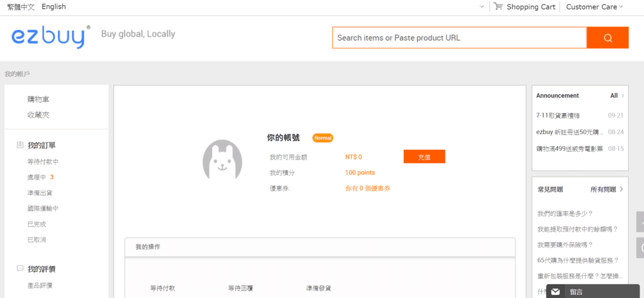The image size is (644, 298).
Task: Switch language to 繁體中文
Action: 21,6
